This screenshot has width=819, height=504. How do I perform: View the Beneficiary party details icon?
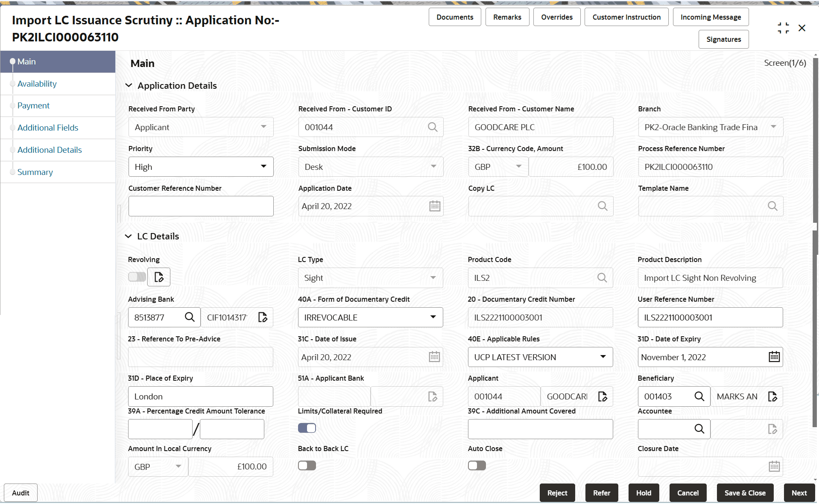pos(772,396)
